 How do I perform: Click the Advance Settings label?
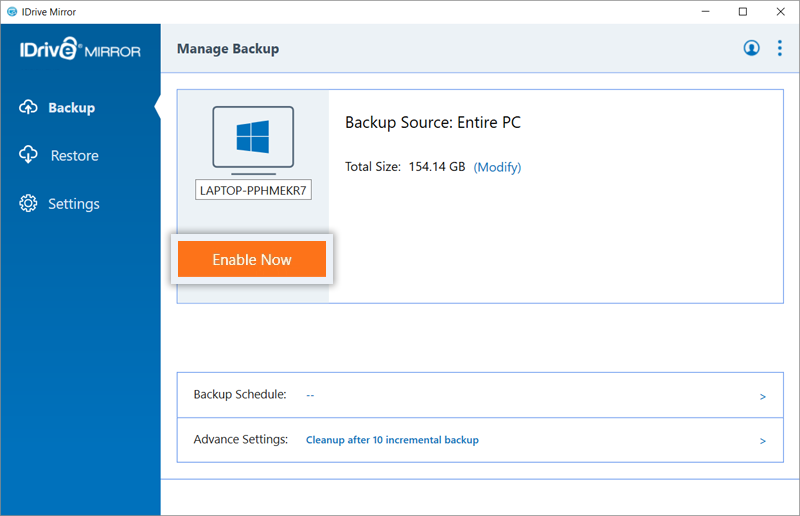(x=241, y=439)
